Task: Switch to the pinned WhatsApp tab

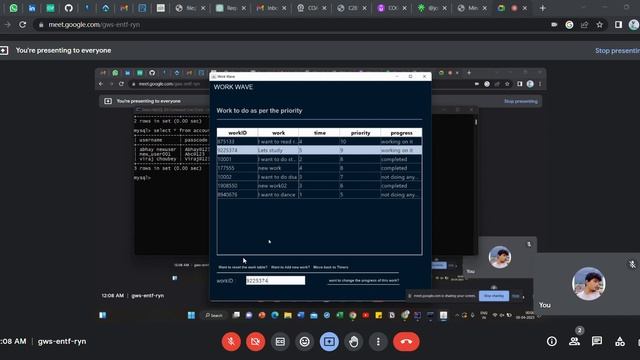Action: (13, 8)
